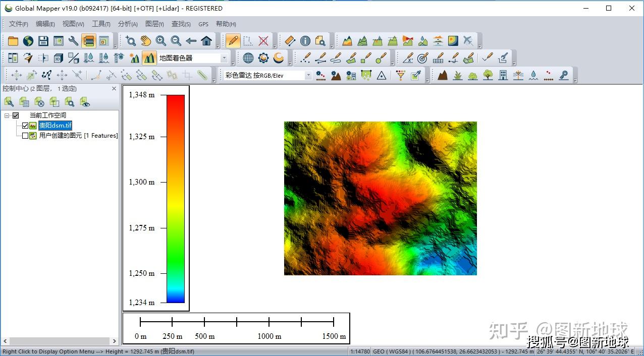The image size is (644, 356).
Task: Collapse the 当前工作空间 tree node
Action: [x=7, y=115]
